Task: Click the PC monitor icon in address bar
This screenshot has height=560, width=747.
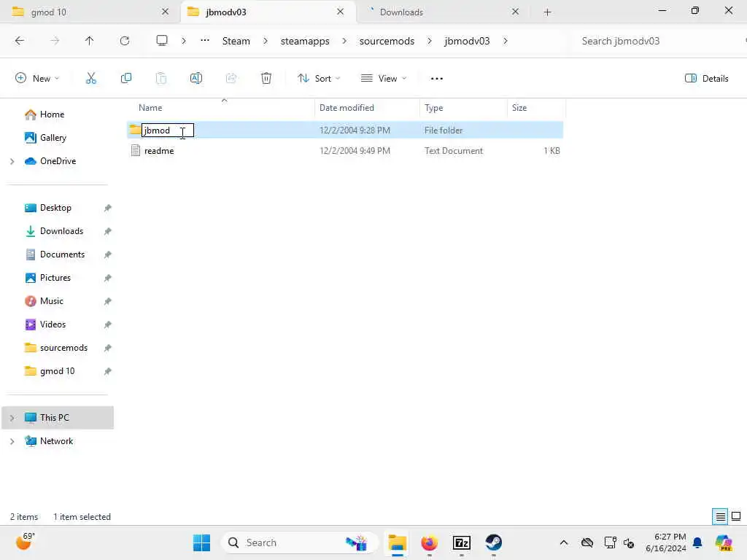Action: pyautogui.click(x=162, y=41)
